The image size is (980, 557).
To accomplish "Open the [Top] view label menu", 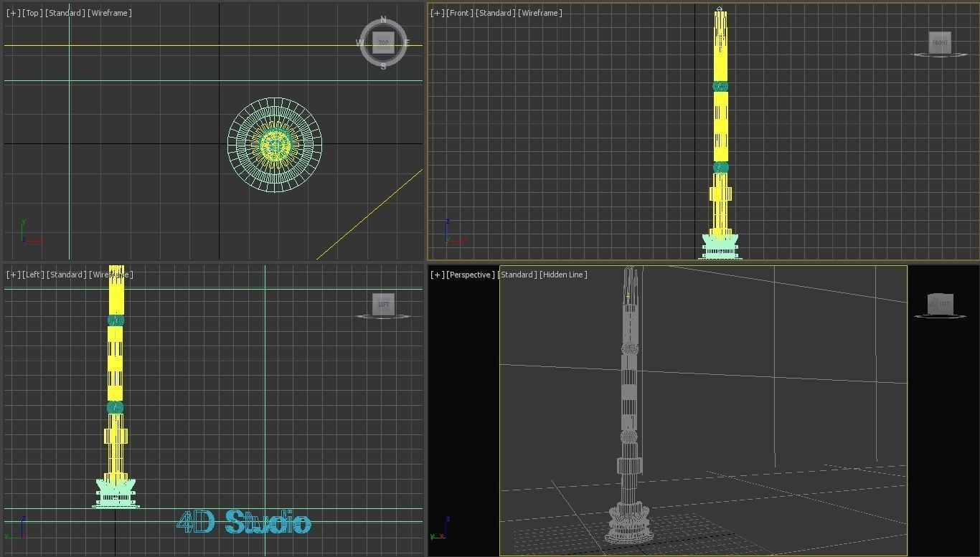I will (32, 13).
